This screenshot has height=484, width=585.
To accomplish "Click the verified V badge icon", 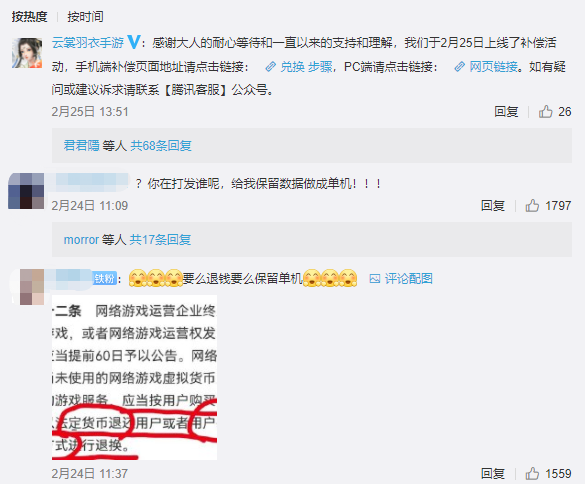I will [134, 42].
